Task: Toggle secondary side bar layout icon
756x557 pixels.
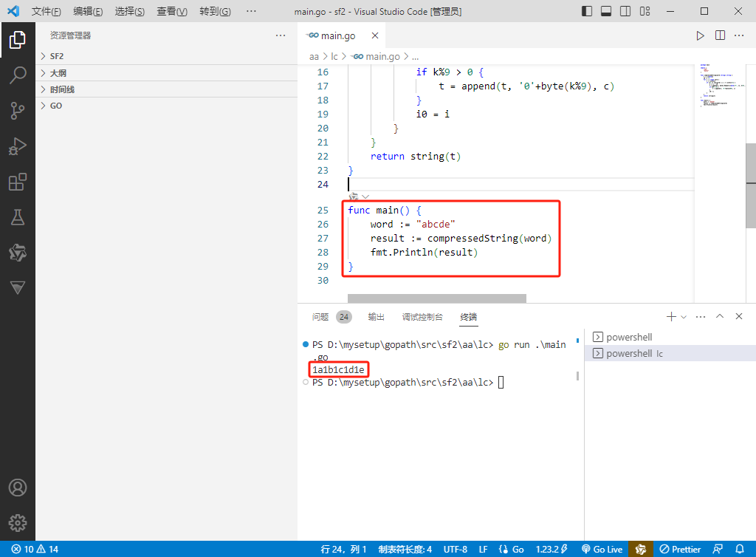Action: click(625, 11)
